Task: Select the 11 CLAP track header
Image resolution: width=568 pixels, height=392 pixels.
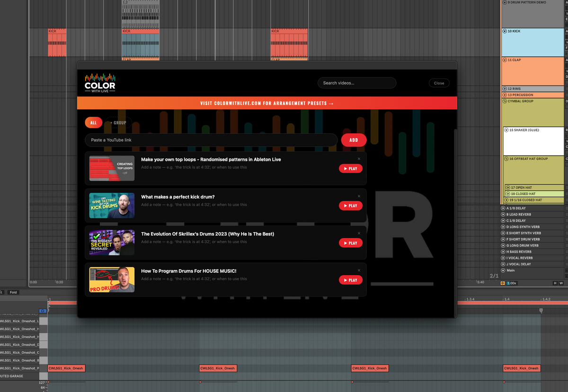Action: click(x=532, y=71)
